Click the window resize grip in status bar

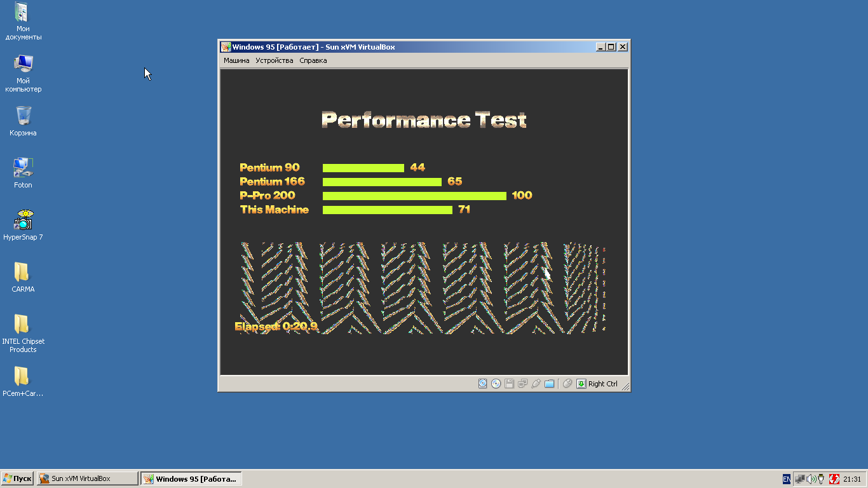(625, 386)
